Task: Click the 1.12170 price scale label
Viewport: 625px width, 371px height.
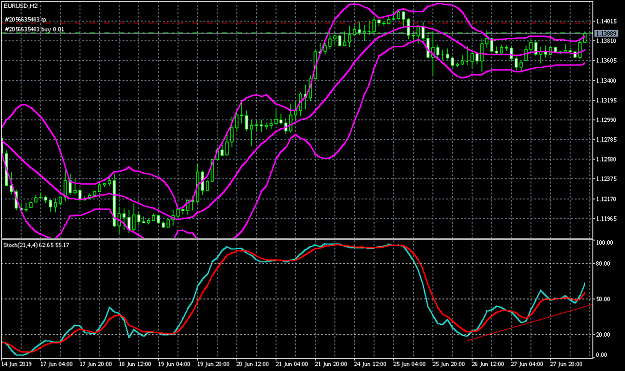Action: tap(607, 199)
